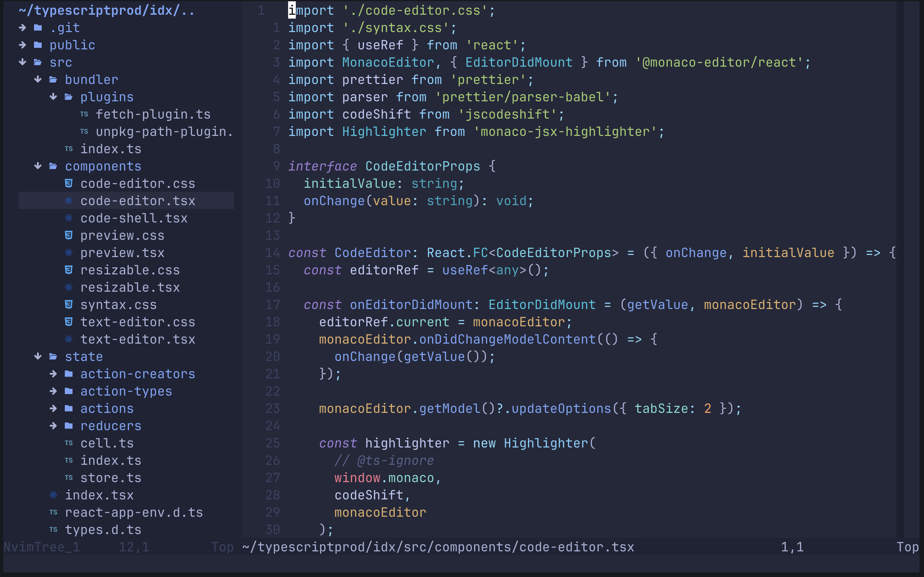Expand the .git folder arrow
924x577 pixels.
[22, 28]
